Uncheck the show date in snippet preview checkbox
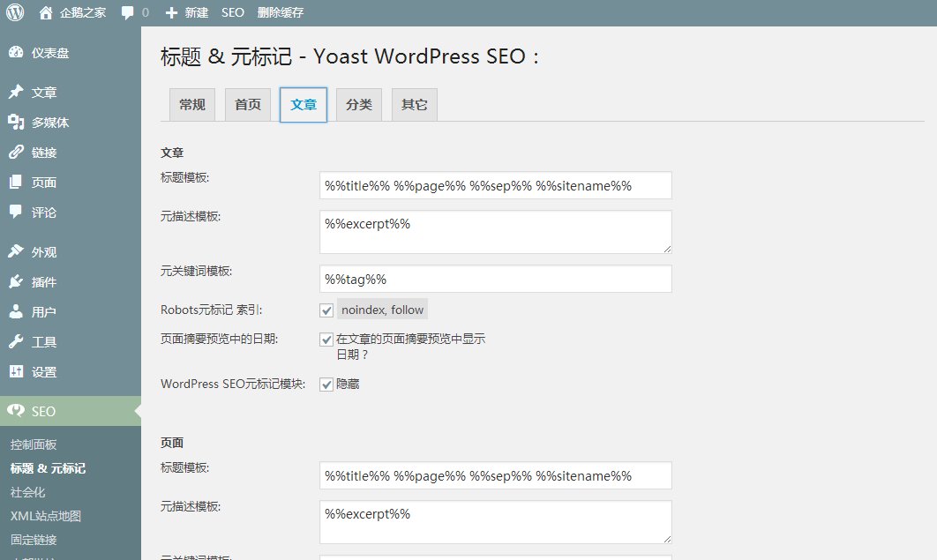 [x=326, y=340]
